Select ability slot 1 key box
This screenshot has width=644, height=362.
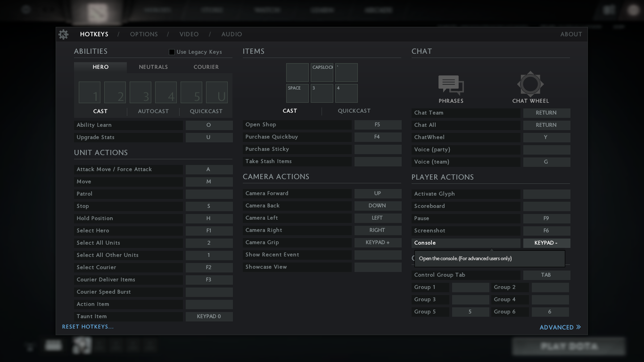90,92
